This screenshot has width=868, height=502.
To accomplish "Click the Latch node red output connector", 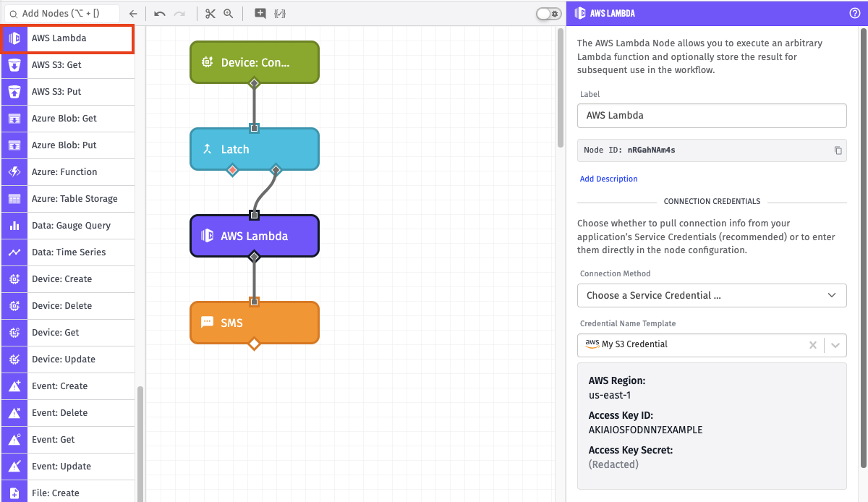I will pos(232,170).
